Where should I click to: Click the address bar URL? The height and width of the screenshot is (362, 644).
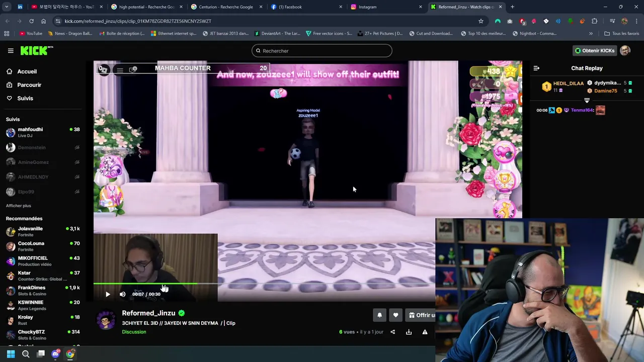(x=138, y=21)
